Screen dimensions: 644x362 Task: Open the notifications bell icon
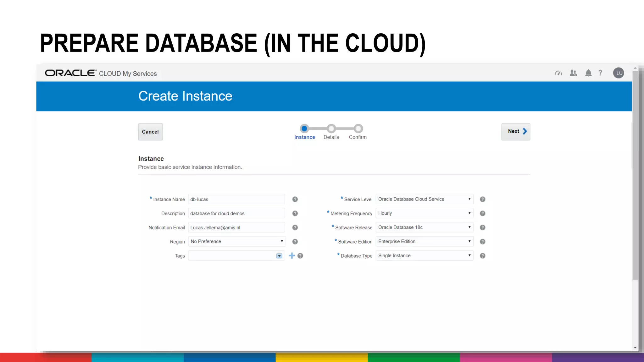588,73
